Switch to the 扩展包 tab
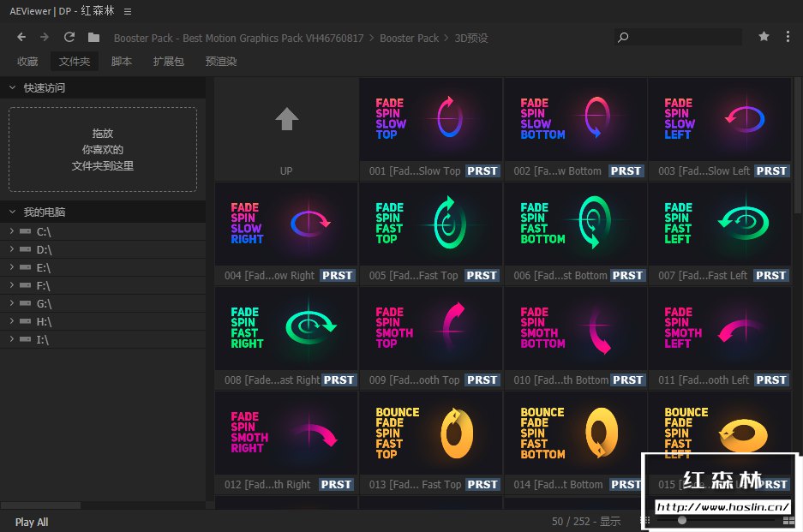 [169, 62]
